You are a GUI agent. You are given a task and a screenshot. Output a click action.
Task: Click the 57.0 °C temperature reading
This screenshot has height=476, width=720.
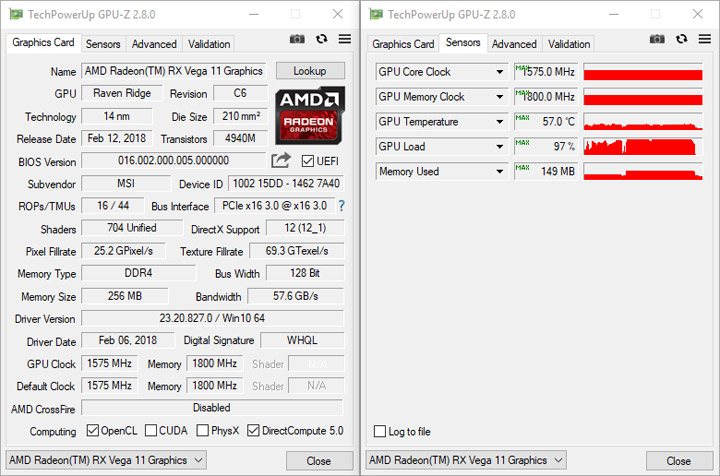pyautogui.click(x=546, y=122)
